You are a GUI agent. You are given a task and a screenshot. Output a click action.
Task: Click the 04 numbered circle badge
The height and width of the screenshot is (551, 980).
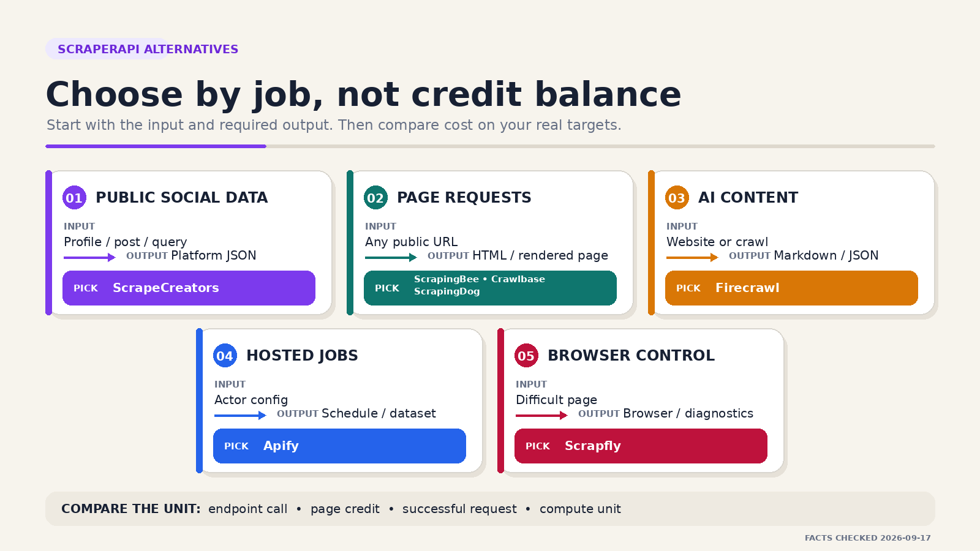(x=225, y=356)
